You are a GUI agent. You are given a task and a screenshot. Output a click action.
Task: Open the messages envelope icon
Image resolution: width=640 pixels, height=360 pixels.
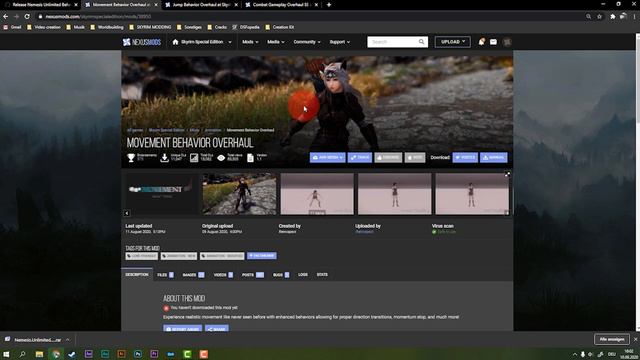493,42
